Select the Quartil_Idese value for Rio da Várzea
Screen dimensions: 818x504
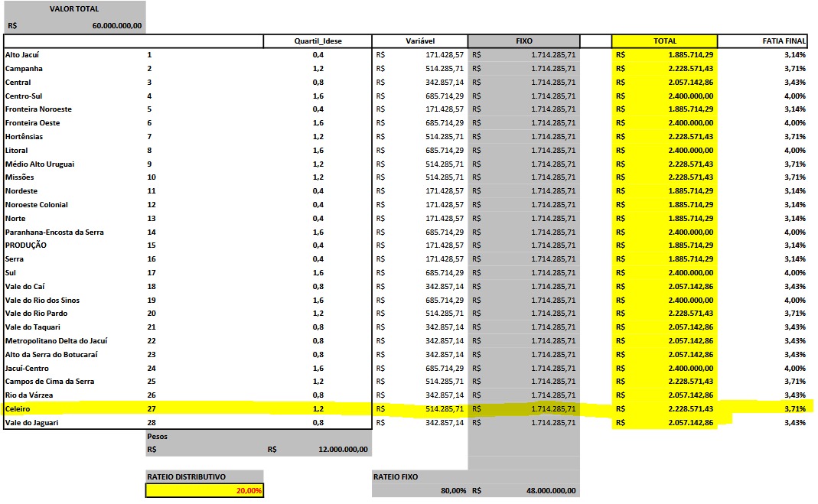tap(318, 395)
